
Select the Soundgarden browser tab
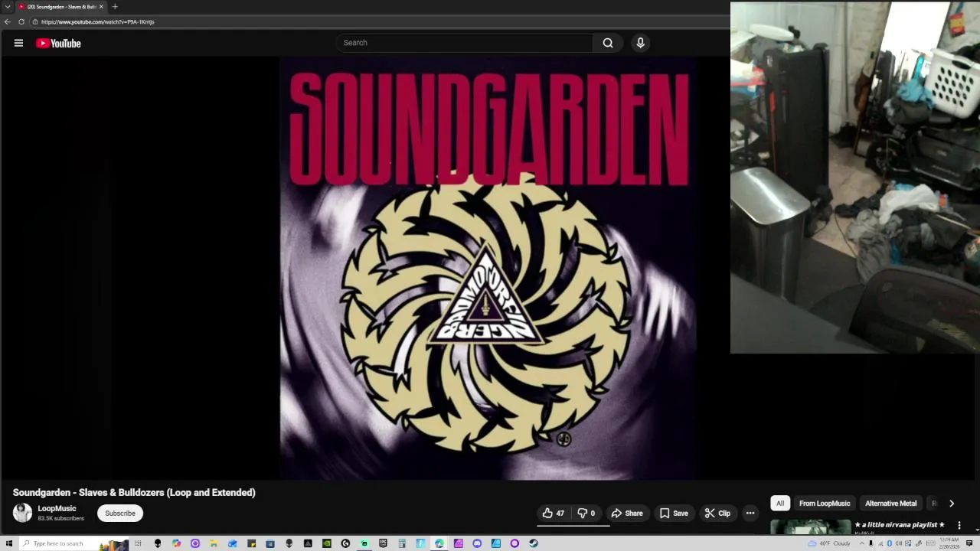60,7
